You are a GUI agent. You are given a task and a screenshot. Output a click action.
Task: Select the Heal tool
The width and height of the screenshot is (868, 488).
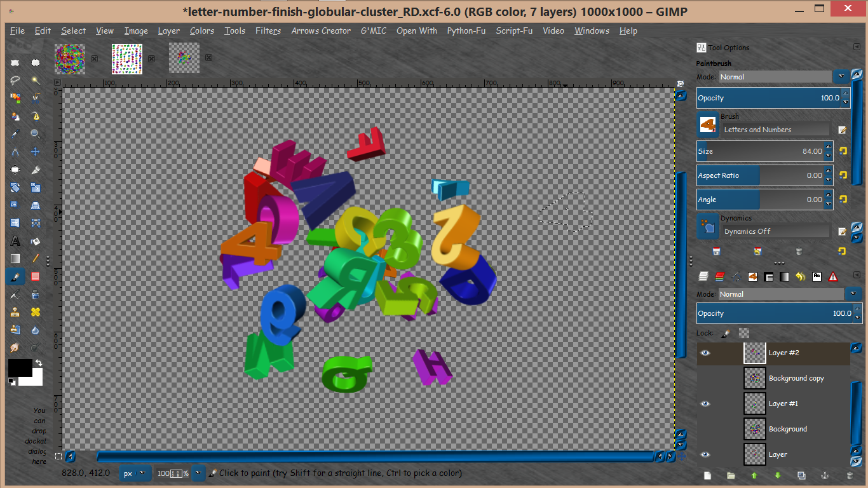[36, 312]
